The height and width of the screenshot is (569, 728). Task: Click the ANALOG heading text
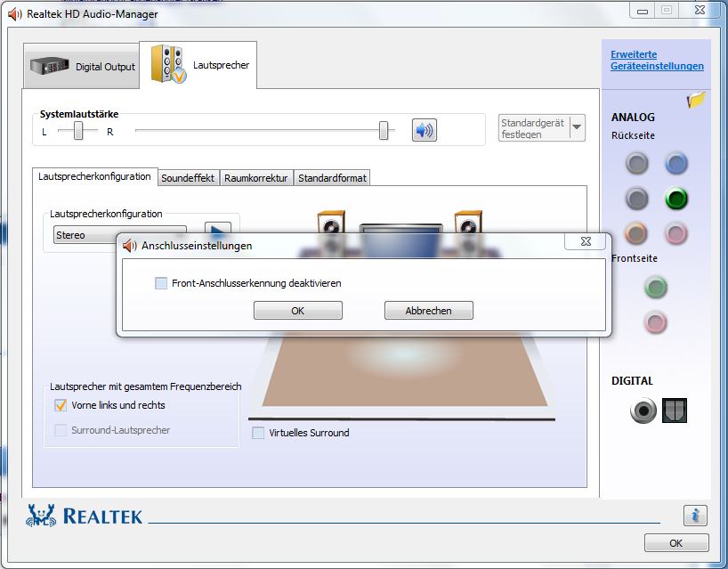pos(633,118)
